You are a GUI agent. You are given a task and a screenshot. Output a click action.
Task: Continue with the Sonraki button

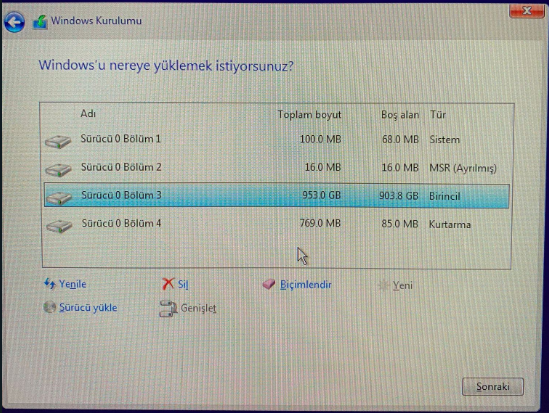(493, 387)
